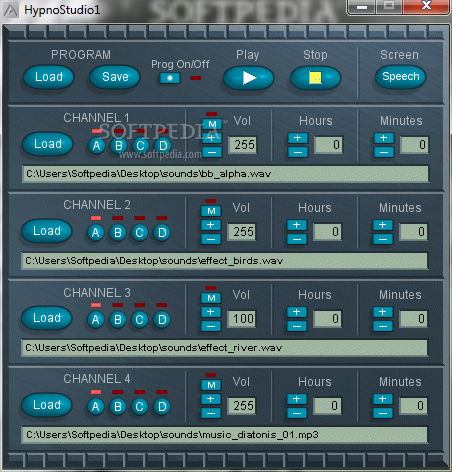The image size is (452, 472).
Task: Decrease Channel 4 volume with minus
Action: (211, 414)
